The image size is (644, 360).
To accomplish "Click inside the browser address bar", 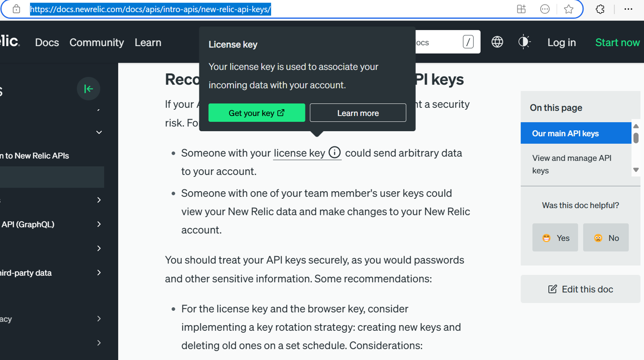I will coord(150,9).
